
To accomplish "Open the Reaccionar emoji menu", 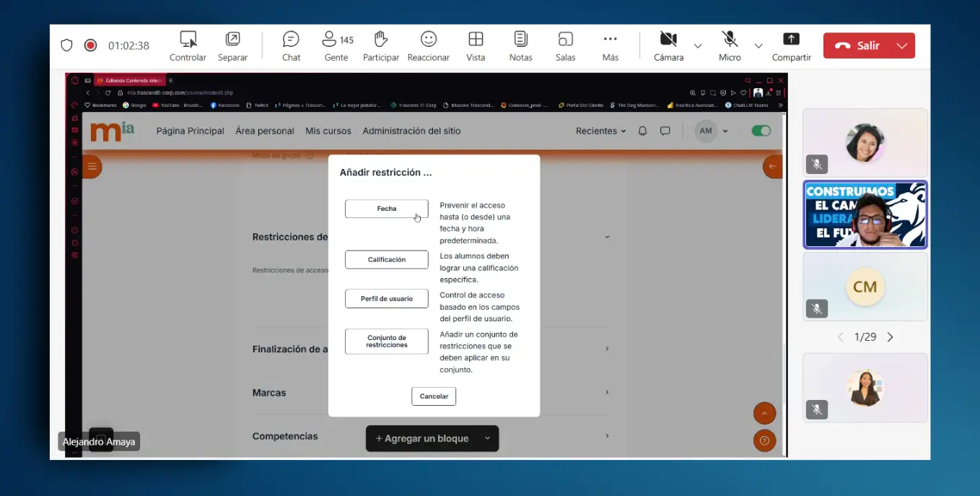I will pyautogui.click(x=429, y=45).
